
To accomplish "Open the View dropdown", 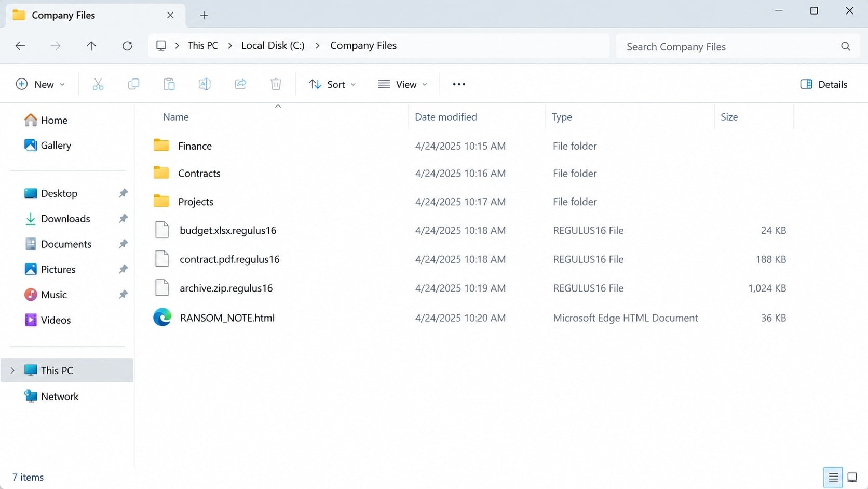I will point(403,84).
